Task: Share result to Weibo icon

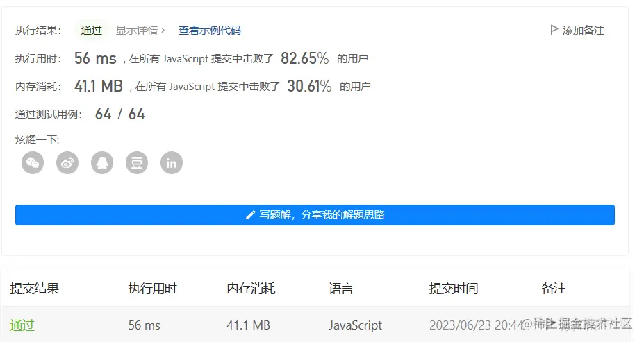Action: coord(67,163)
